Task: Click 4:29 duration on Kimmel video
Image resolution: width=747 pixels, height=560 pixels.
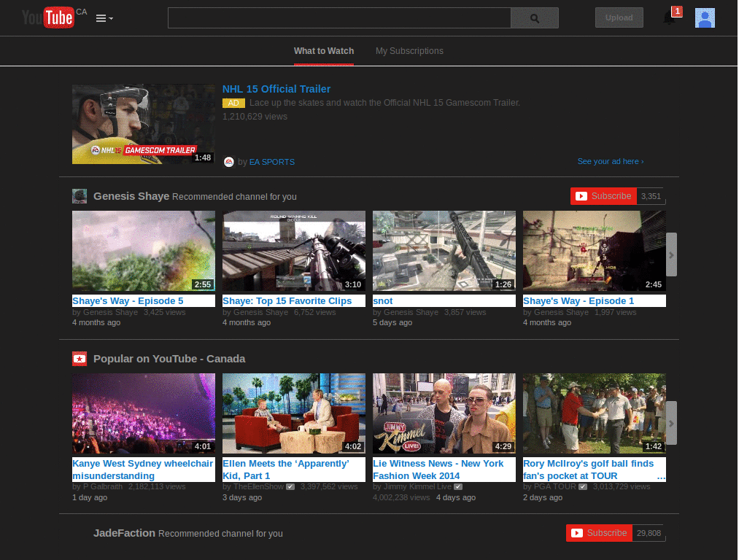Action: coord(503,447)
